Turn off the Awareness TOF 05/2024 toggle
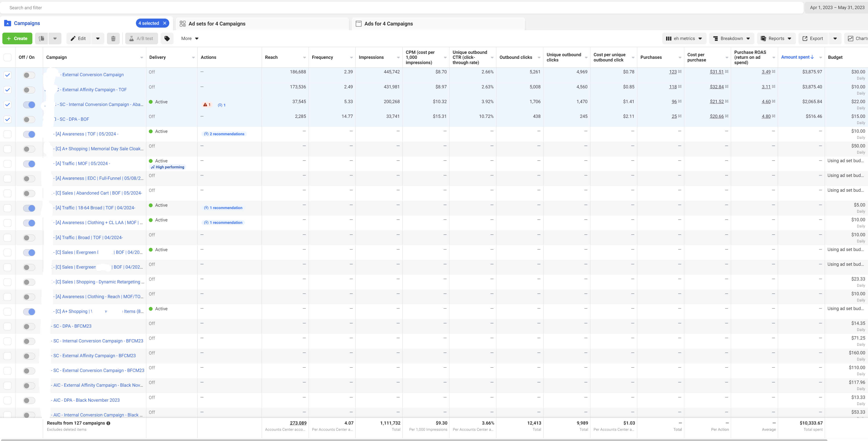 click(x=29, y=134)
